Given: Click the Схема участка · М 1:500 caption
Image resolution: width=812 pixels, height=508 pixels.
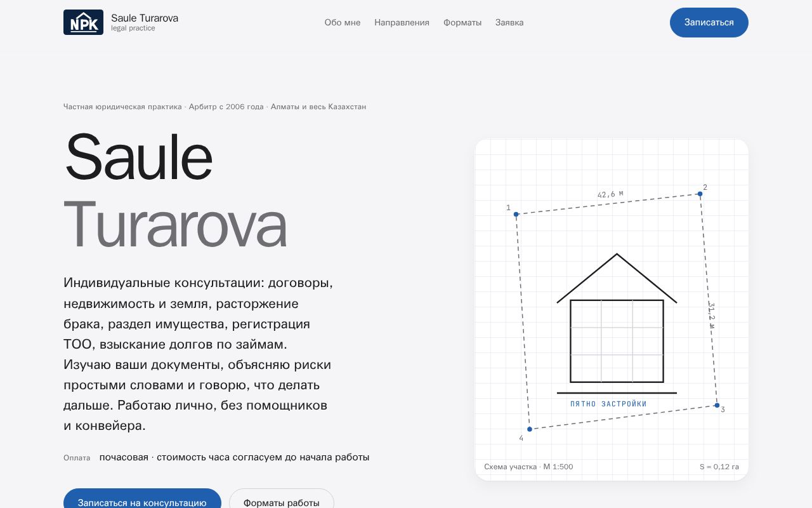Looking at the screenshot, I should (x=528, y=467).
